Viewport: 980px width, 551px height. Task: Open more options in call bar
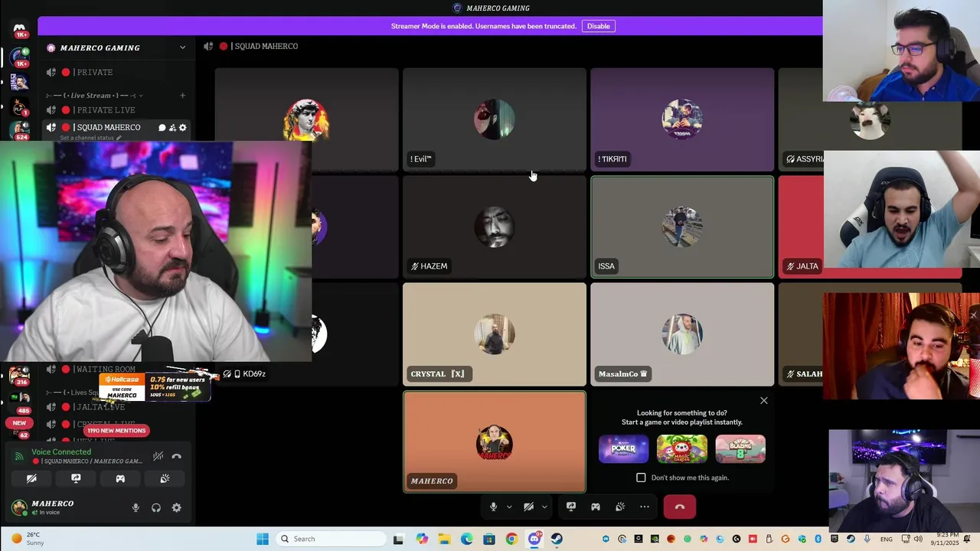pyautogui.click(x=645, y=507)
